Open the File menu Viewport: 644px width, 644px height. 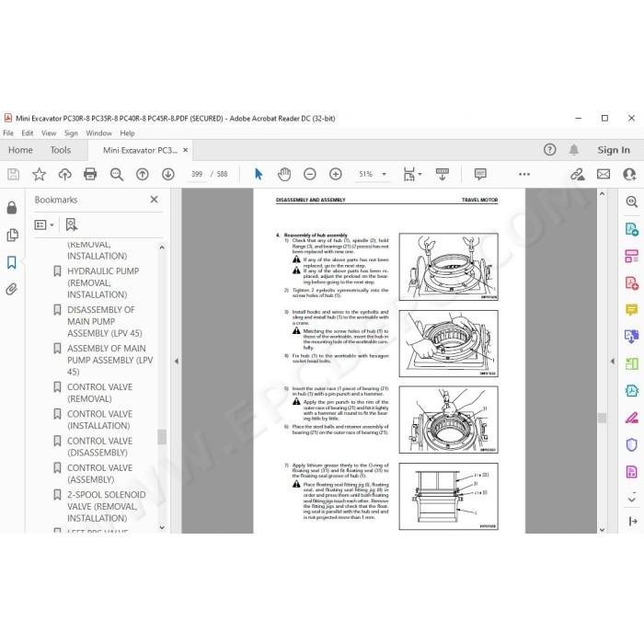(x=8, y=133)
